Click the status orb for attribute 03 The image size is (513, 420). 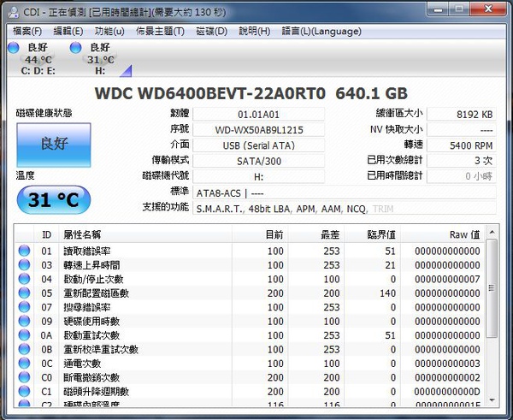pyautogui.click(x=24, y=265)
